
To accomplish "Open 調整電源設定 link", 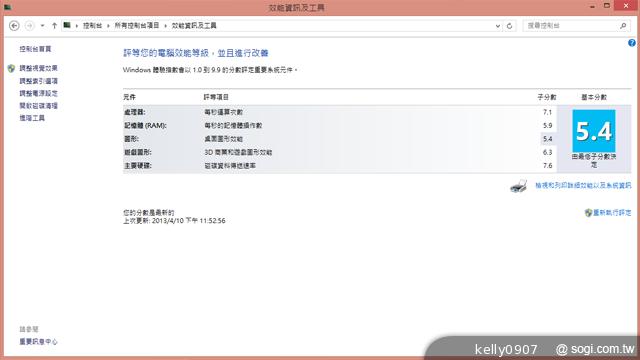I will (38, 93).
